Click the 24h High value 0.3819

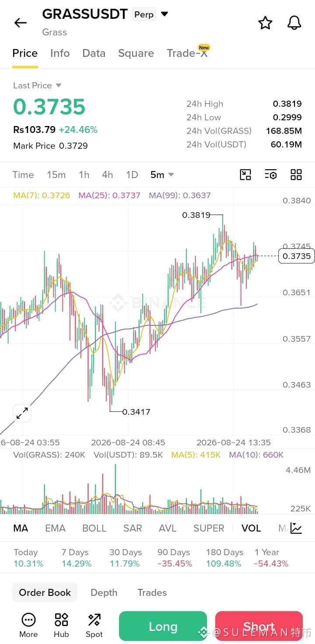point(287,104)
